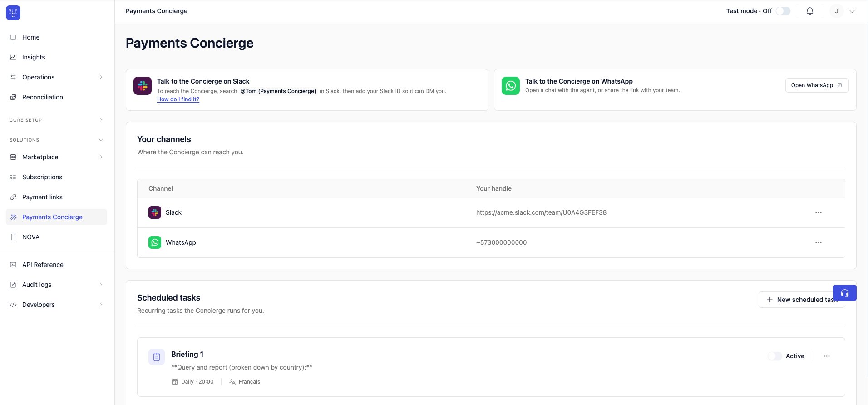Viewport: 868px width, 405px height.
Task: Click the Briefing 1 query description text
Action: pyautogui.click(x=242, y=367)
